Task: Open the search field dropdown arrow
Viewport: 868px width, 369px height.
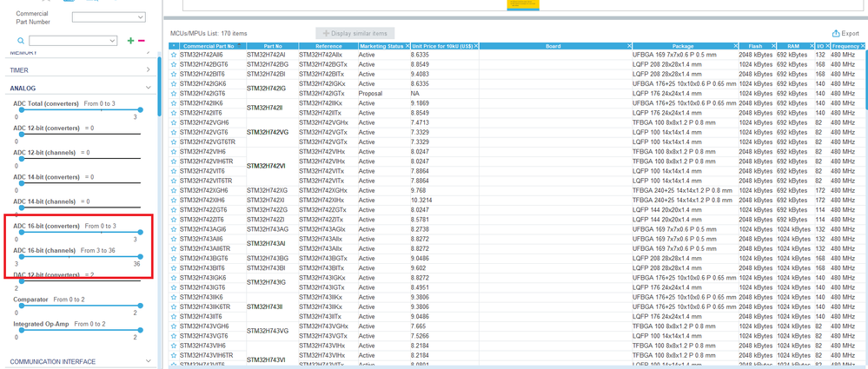Action: pos(114,41)
